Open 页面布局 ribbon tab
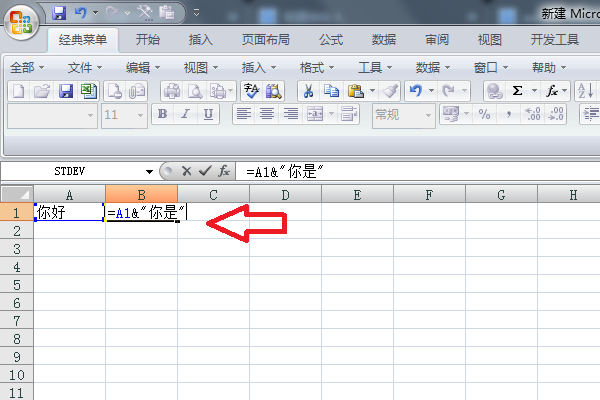The image size is (600, 400). [266, 40]
